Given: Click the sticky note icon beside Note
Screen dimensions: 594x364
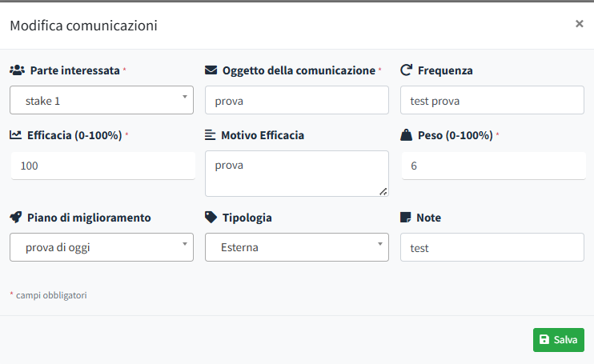Looking at the screenshot, I should (406, 218).
